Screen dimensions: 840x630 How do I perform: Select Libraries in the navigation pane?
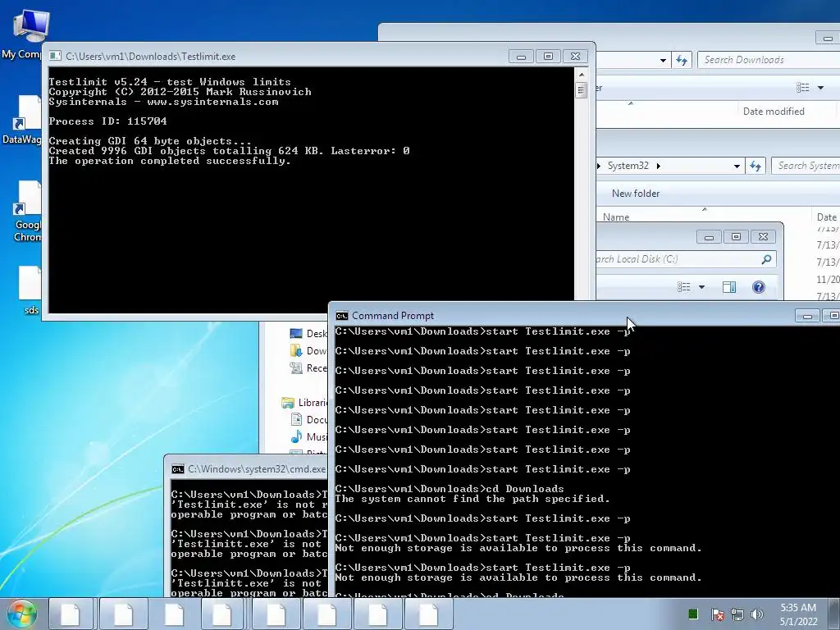coord(304,403)
